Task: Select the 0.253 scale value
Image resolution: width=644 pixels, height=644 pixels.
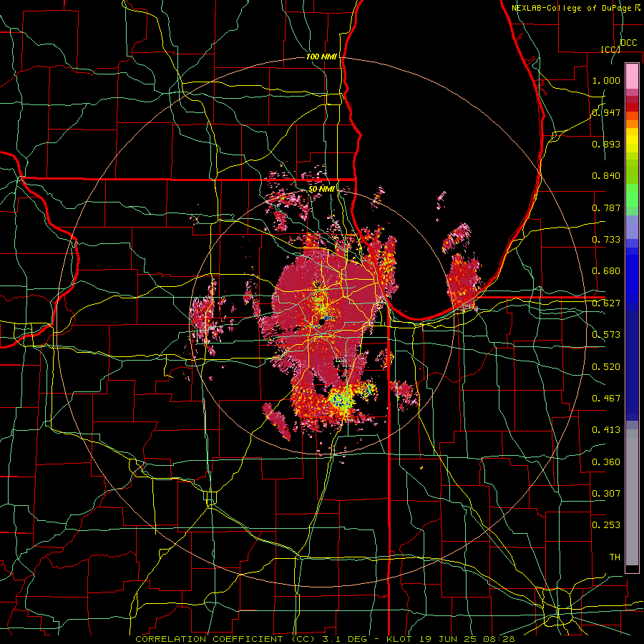Action: pos(606,525)
